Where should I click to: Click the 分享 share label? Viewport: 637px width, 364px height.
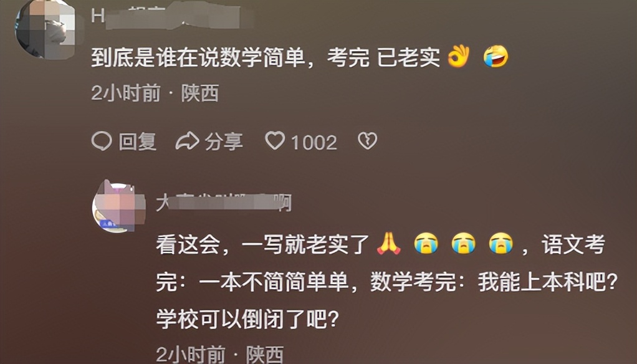[224, 141]
